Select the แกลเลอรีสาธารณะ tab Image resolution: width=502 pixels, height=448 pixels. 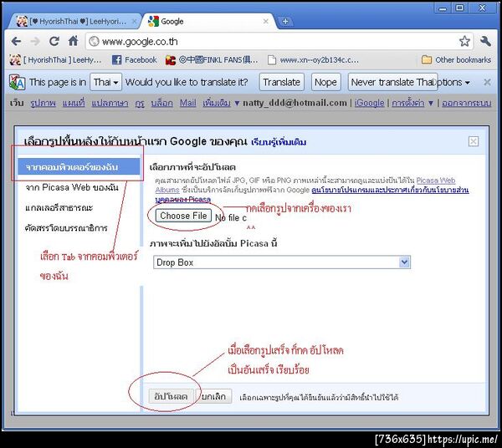[59, 208]
